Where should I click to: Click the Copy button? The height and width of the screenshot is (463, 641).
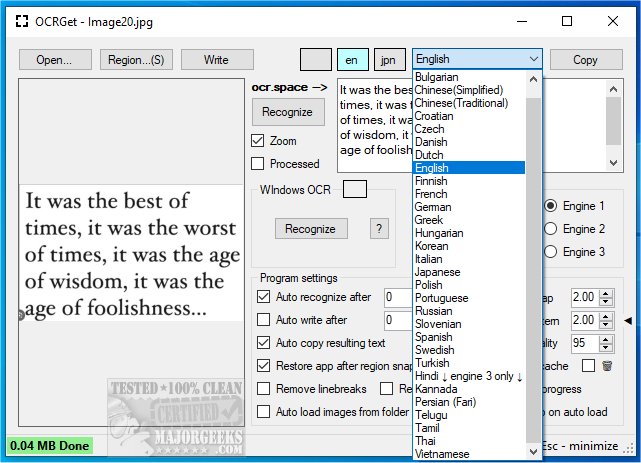tap(586, 60)
